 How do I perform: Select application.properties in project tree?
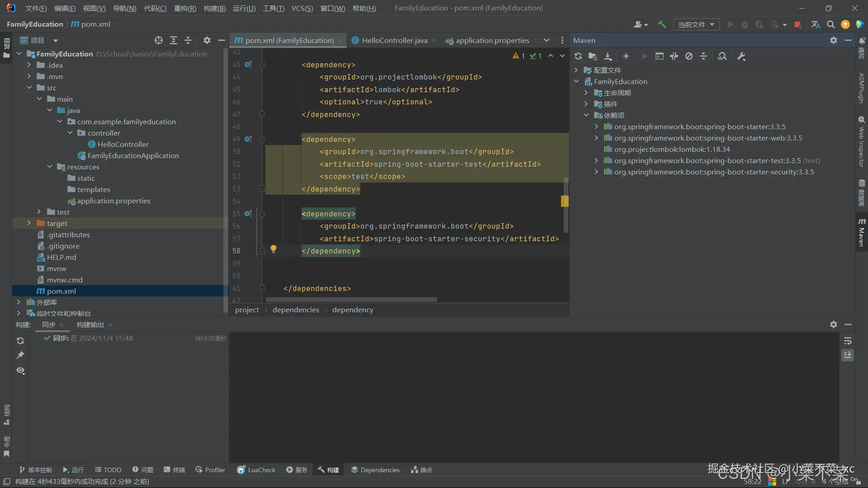coord(113,201)
